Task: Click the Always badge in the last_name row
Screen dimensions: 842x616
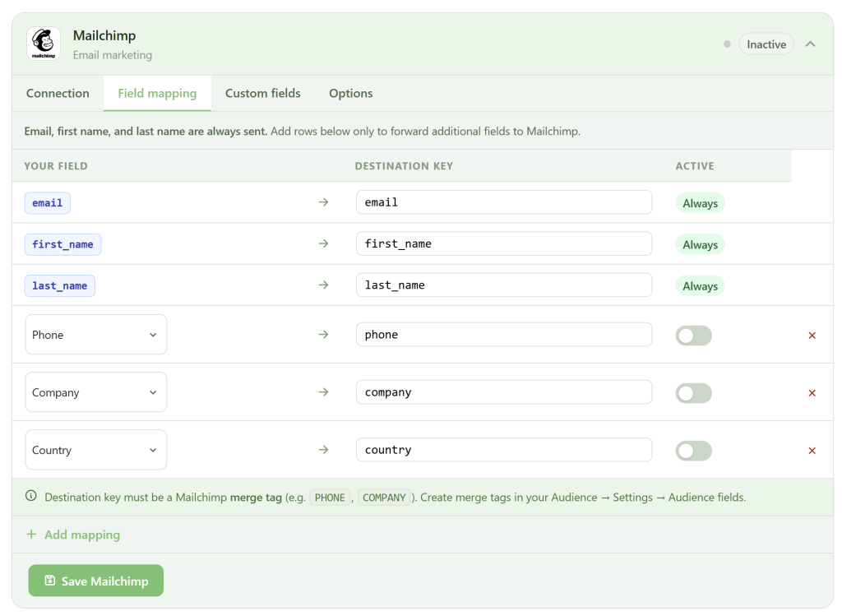Action: click(x=701, y=286)
